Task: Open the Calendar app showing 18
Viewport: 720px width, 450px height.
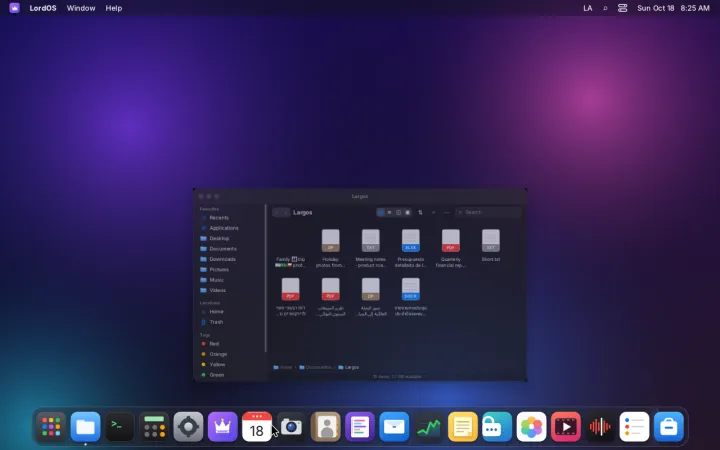Action: (x=257, y=427)
